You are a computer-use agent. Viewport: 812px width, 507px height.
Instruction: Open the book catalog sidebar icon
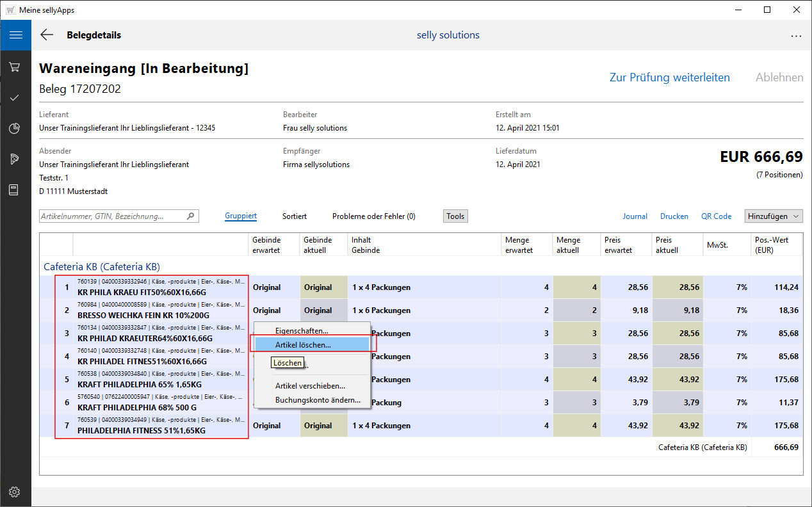pyautogui.click(x=15, y=190)
